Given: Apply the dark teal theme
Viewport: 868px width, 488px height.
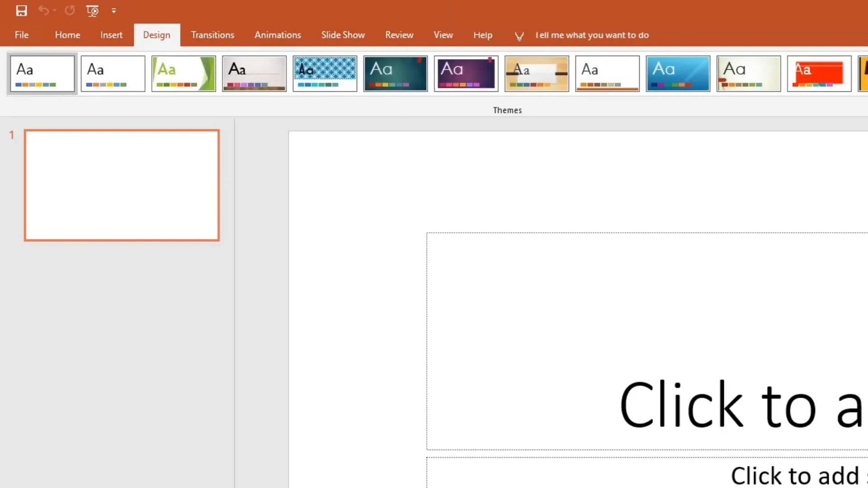Looking at the screenshot, I should [395, 74].
